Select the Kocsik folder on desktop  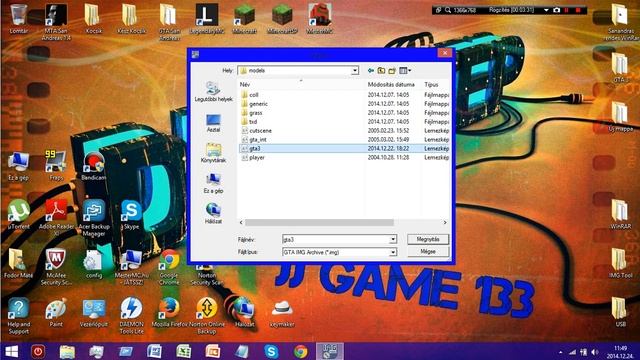(x=93, y=18)
